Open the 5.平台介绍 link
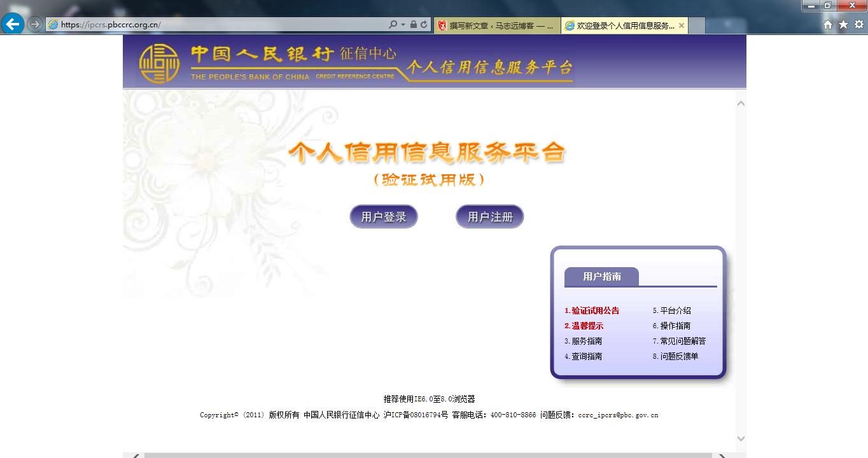The height and width of the screenshot is (458, 868). pos(672,310)
